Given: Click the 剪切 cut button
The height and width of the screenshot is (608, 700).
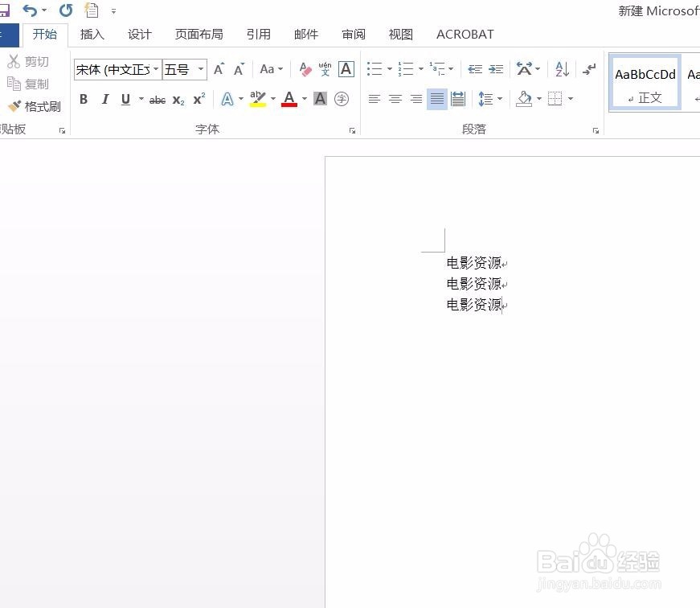Looking at the screenshot, I should (x=32, y=61).
